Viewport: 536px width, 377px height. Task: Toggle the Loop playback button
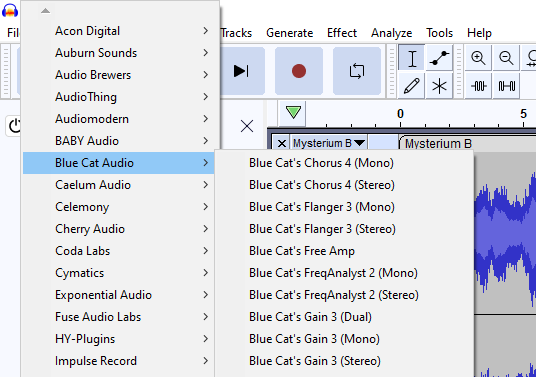tap(357, 71)
